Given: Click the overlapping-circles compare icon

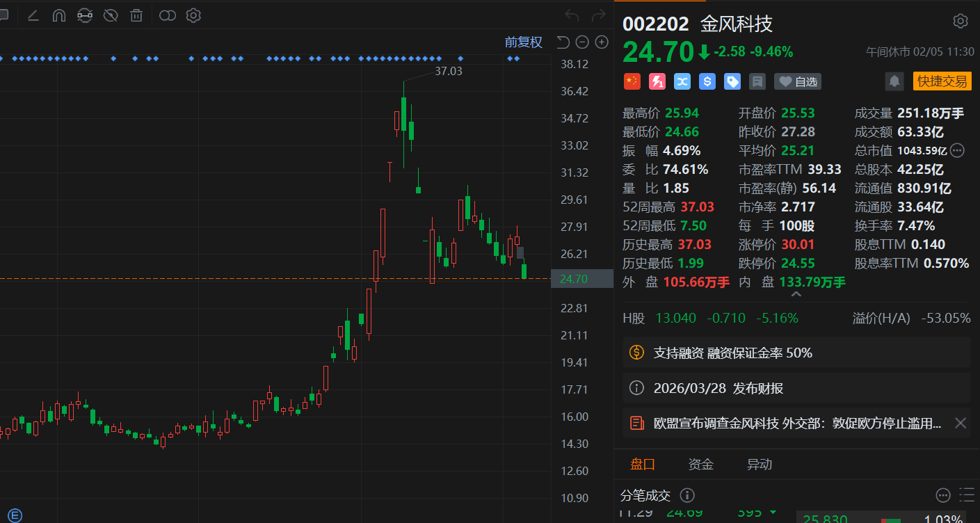Looking at the screenshot, I should click(x=168, y=15).
